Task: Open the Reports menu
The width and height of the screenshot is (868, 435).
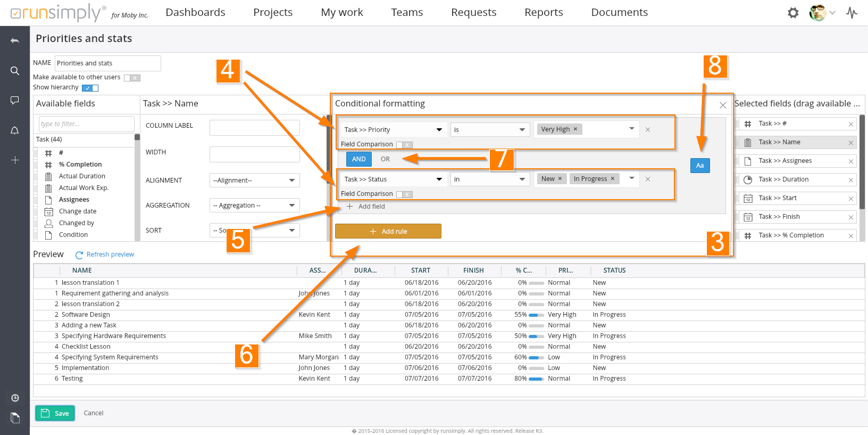Action: coord(544,12)
